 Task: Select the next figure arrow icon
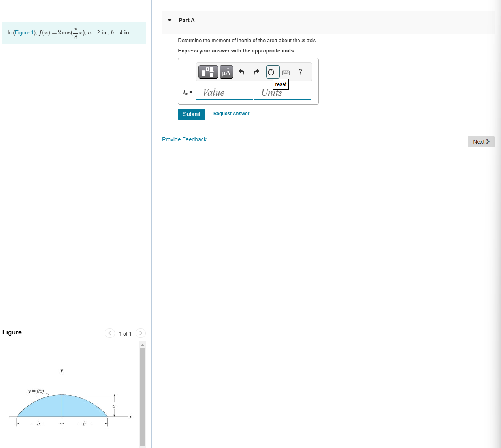(141, 333)
